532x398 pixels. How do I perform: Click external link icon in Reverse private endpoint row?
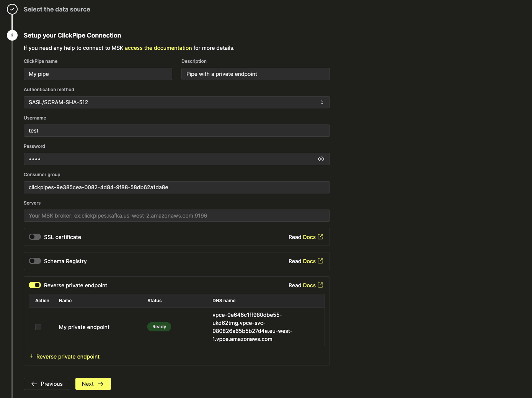[x=320, y=285]
